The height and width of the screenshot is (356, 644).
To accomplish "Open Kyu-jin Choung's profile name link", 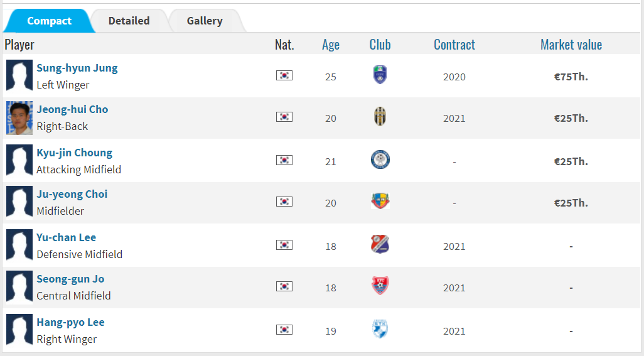I will pos(74,153).
